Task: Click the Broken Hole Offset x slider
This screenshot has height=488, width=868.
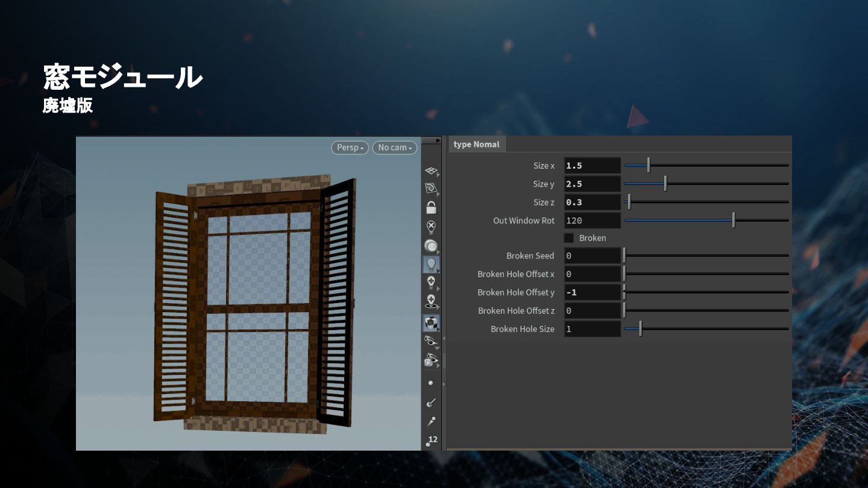Action: pyautogui.click(x=706, y=274)
